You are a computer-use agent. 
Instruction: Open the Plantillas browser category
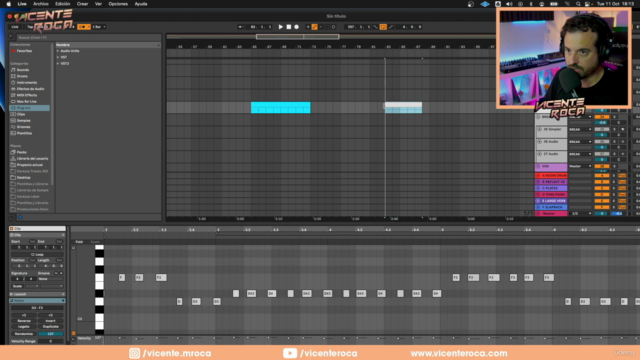[x=24, y=133]
